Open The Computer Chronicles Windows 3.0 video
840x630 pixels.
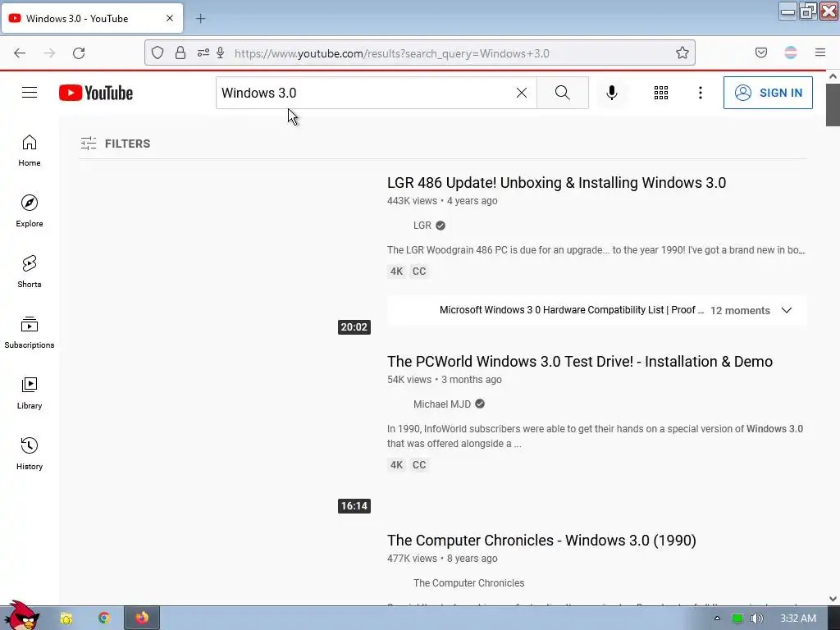click(x=541, y=541)
